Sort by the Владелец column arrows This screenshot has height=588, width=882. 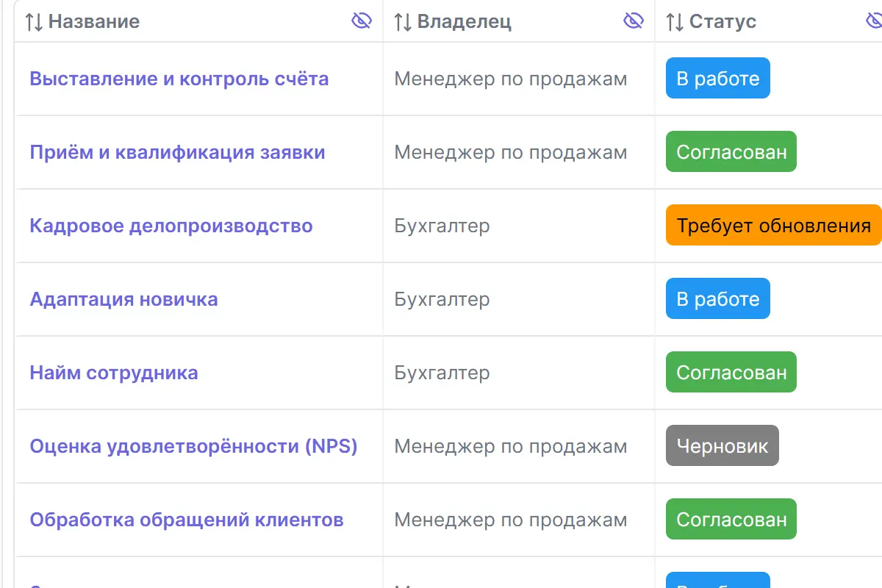(x=403, y=22)
